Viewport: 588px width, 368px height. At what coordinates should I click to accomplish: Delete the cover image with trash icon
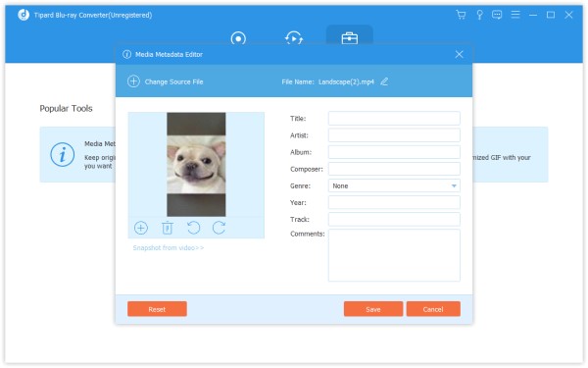tap(168, 228)
